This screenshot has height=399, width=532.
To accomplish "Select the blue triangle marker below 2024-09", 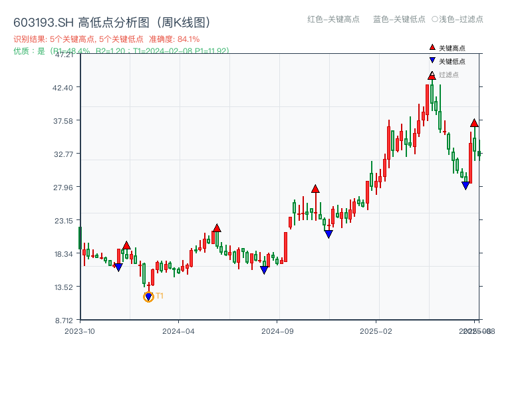I will click(x=265, y=270).
